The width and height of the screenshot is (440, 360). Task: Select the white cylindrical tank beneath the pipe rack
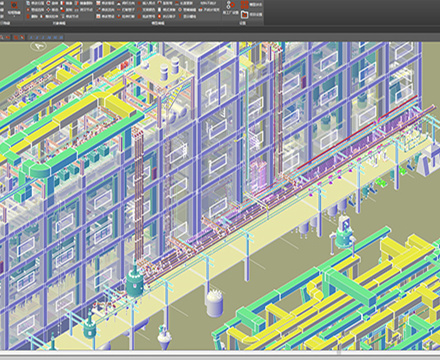click(214, 303)
